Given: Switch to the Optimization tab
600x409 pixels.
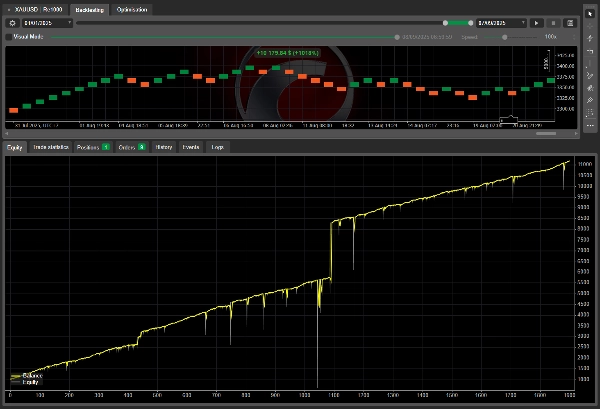Looking at the screenshot, I should pyautogui.click(x=135, y=8).
